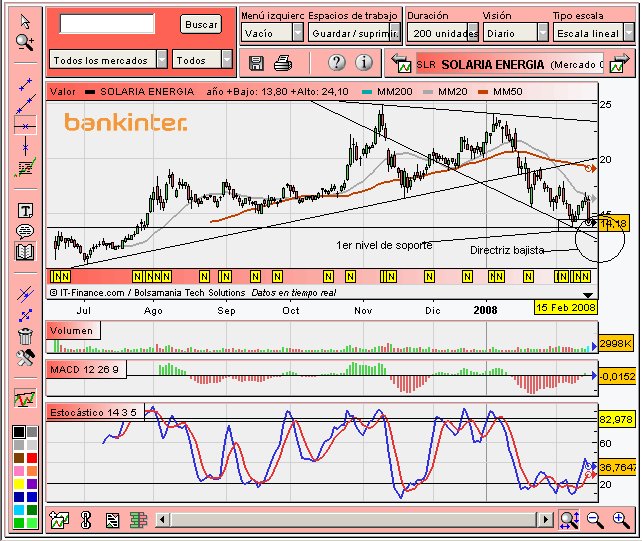Open the Todos los mercados dropdown

108,60
